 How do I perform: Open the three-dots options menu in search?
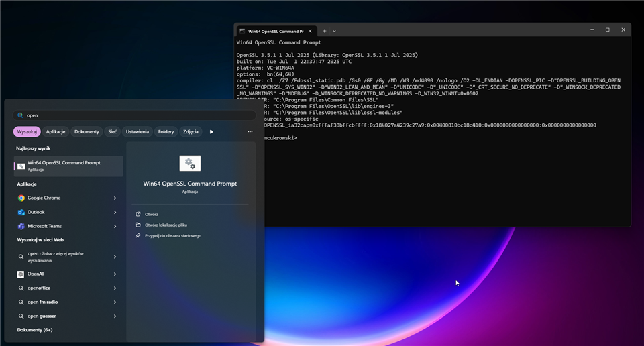[250, 131]
